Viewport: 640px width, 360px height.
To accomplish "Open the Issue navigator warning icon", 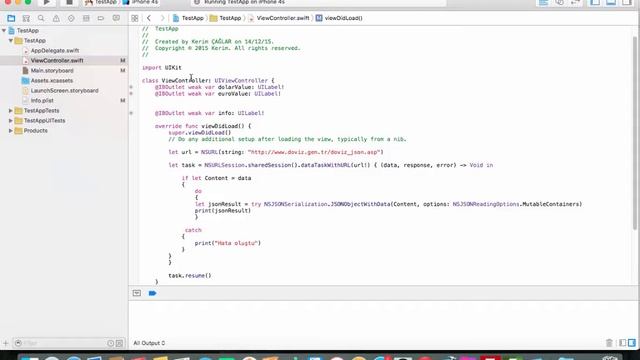I will click(x=56, y=18).
